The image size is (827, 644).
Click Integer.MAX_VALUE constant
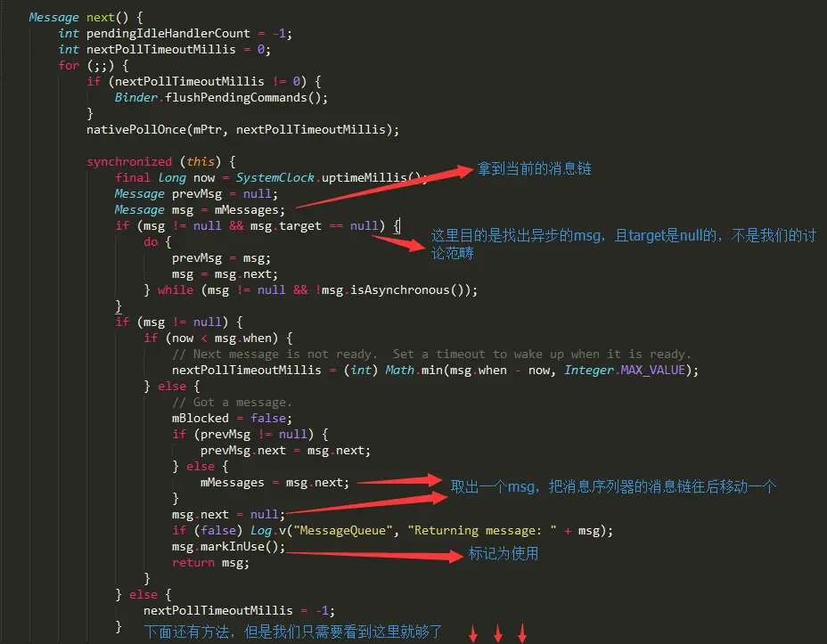[x=625, y=370]
